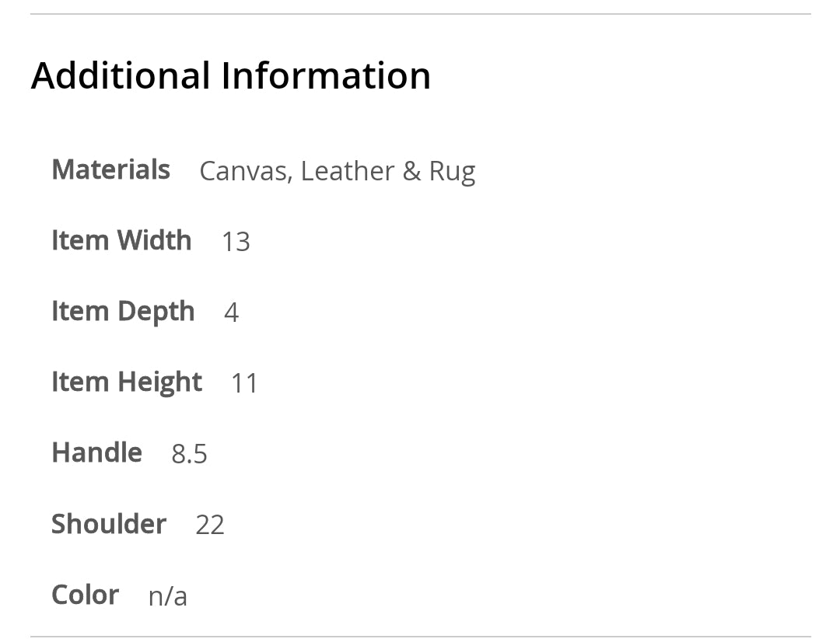The height and width of the screenshot is (639, 840).
Task: Click the Materials label
Action: pyautogui.click(x=110, y=169)
